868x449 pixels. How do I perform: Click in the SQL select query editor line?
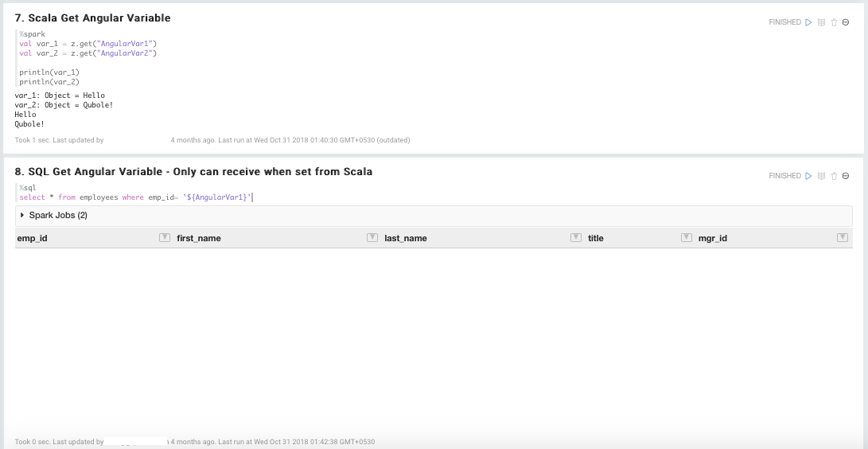point(135,197)
